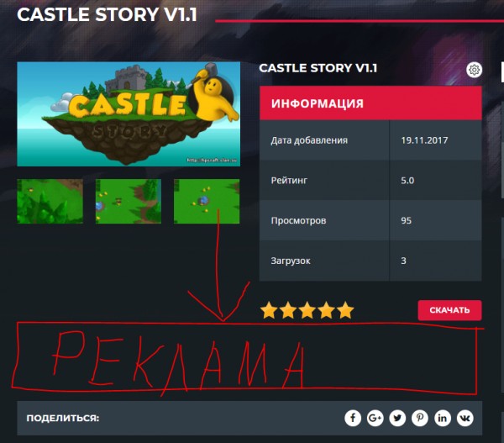Open the third gameplay screenshot thumbnail

(207, 202)
